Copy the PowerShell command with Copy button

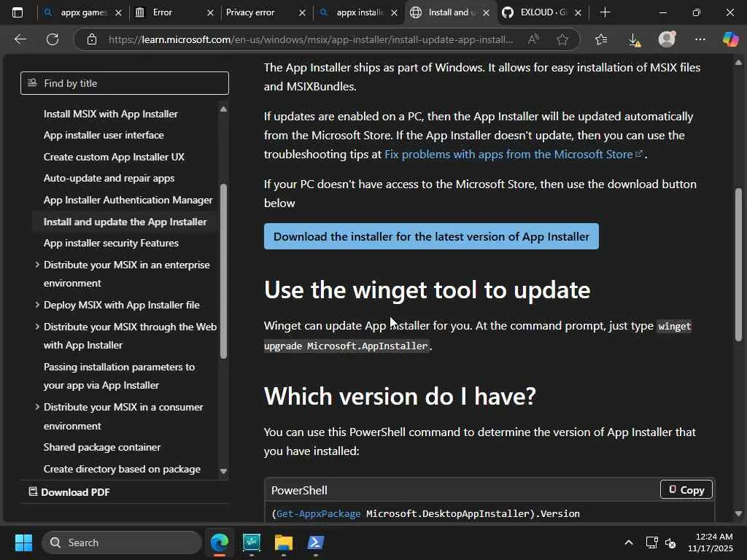point(686,489)
